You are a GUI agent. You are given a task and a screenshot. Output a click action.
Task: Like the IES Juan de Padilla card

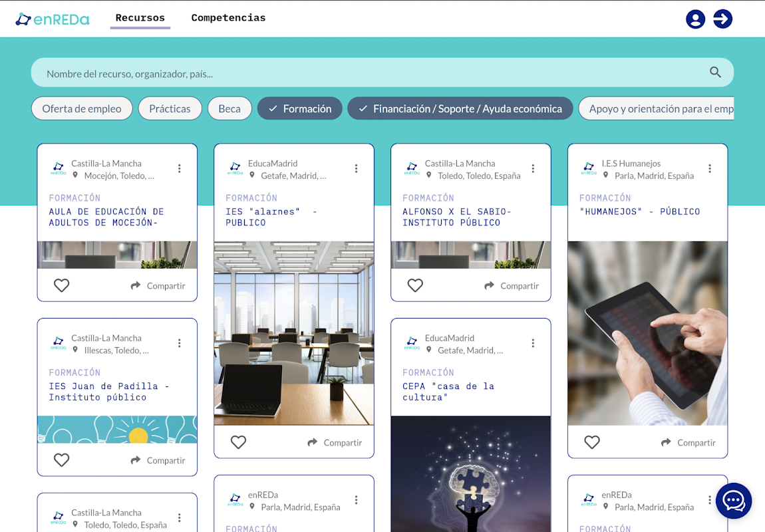pos(61,460)
